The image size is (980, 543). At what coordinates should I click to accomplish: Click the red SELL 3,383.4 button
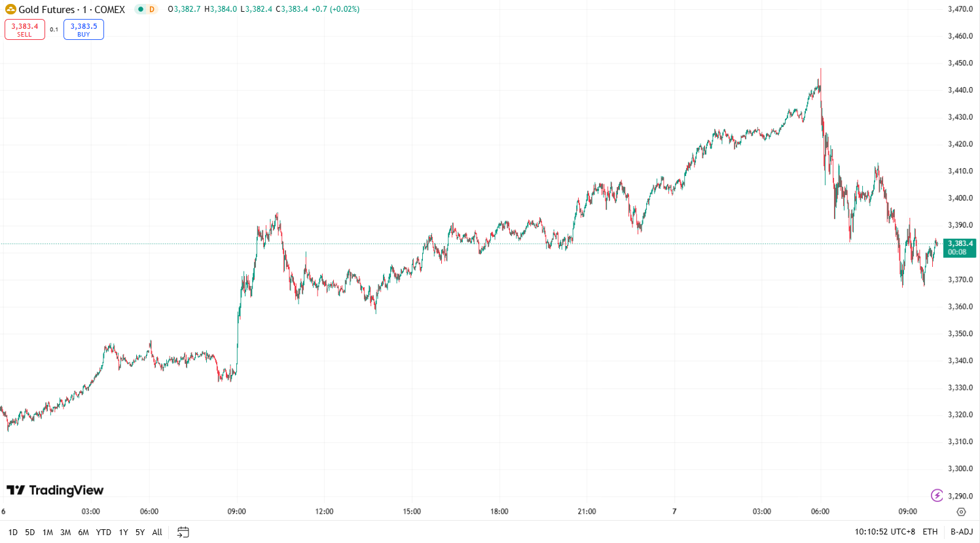pos(24,29)
